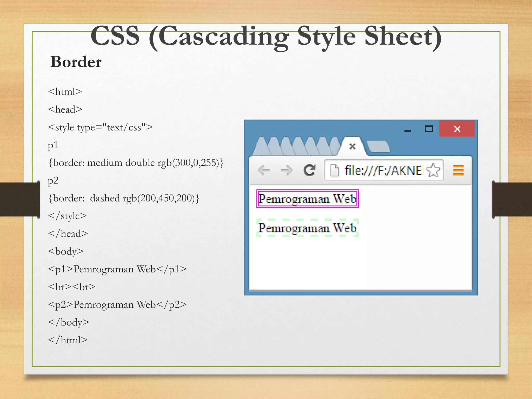This screenshot has width=532, height=399.
Task: Click the opening <html> tag line
Action: [x=65, y=92]
